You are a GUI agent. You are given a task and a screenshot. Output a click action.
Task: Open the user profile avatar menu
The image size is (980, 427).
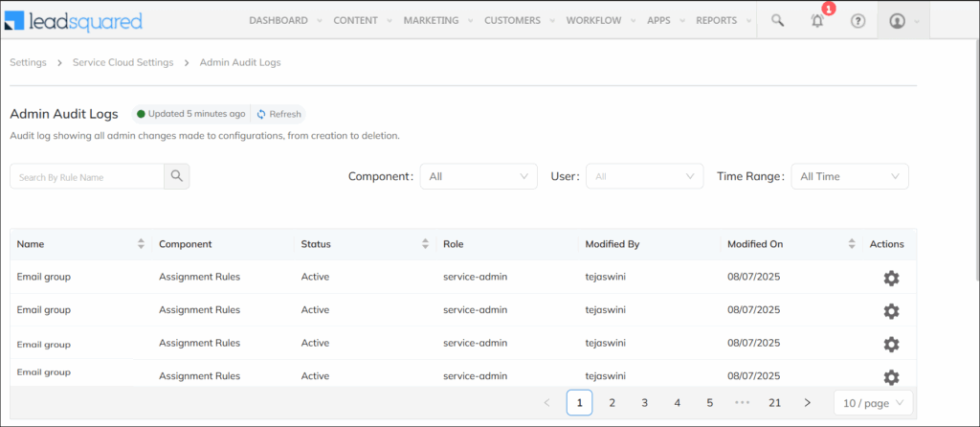[x=898, y=21]
